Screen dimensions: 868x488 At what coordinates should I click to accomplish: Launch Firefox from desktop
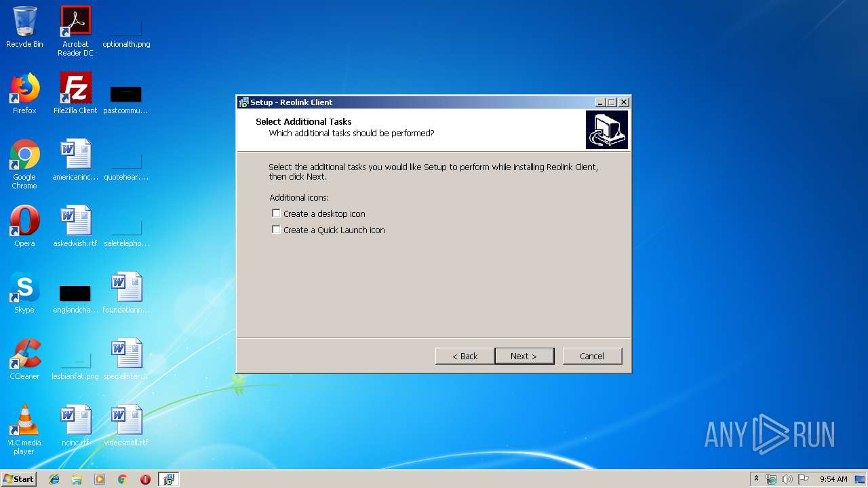click(x=24, y=94)
